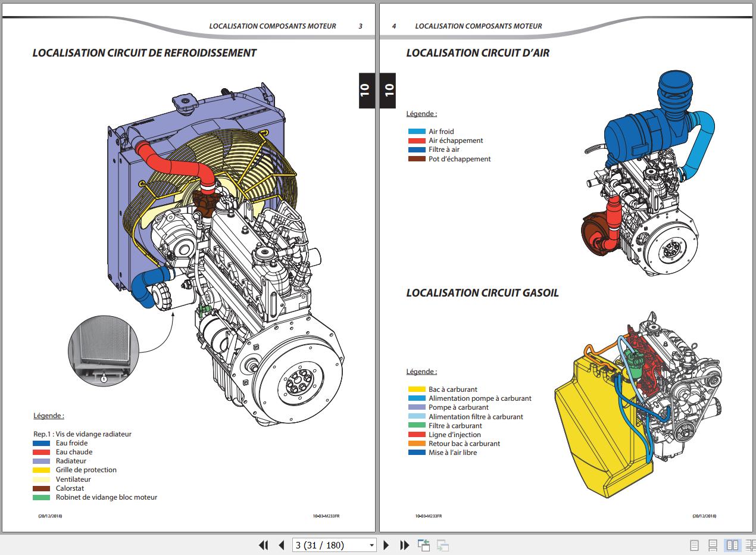Image resolution: width=756 pixels, height=555 pixels.
Task: Click the previous page arrow
Action: (x=282, y=545)
